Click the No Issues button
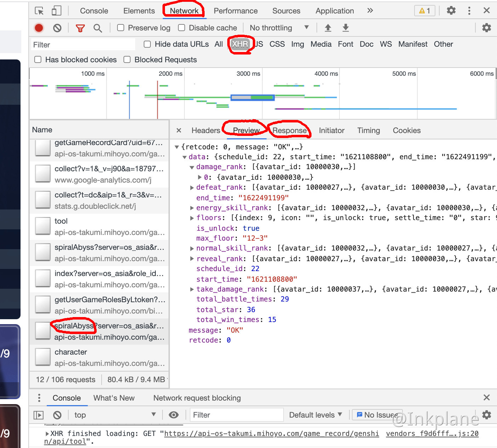497x448 pixels. (x=377, y=415)
